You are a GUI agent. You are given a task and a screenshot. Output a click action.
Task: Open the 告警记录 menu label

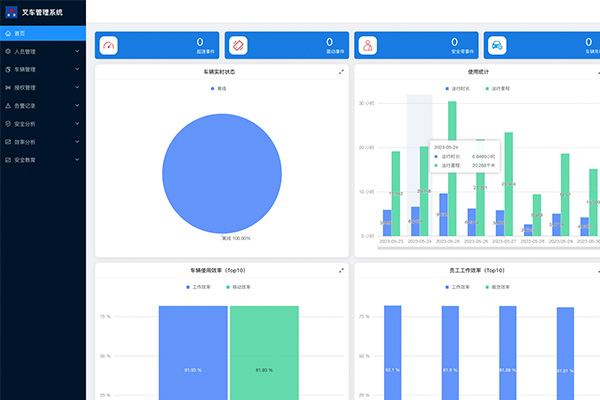(x=25, y=106)
